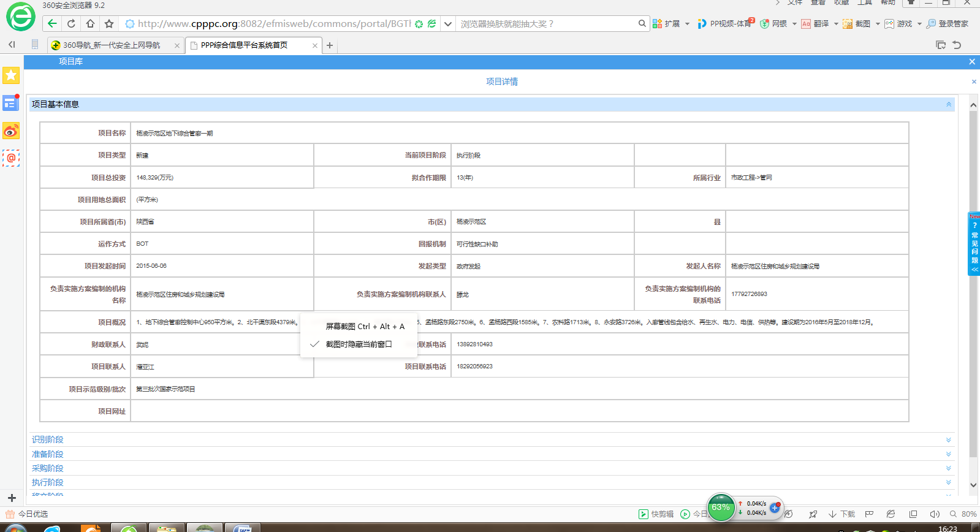Click the 截图 screenshot tool
The height and width of the screenshot is (532, 980).
(x=857, y=23)
